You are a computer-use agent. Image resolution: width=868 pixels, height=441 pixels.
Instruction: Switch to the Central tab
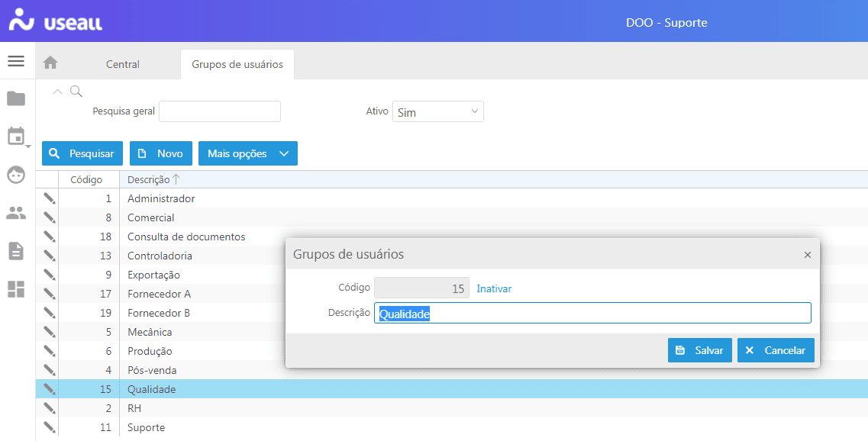(122, 64)
